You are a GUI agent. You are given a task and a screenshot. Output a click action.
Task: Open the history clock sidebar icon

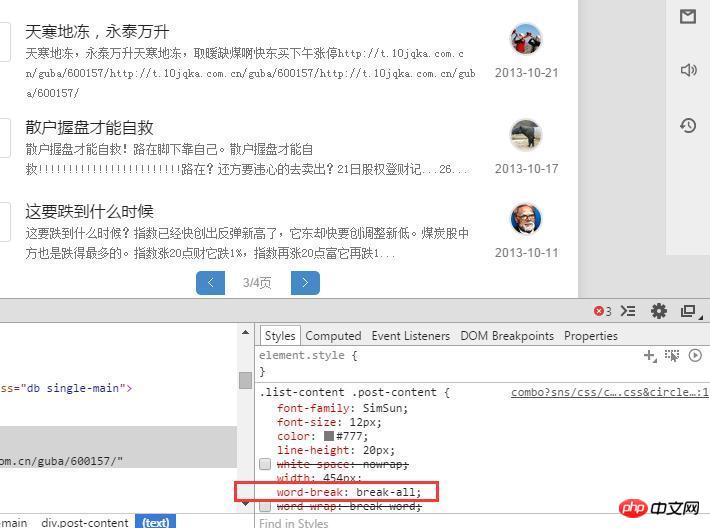pos(688,125)
